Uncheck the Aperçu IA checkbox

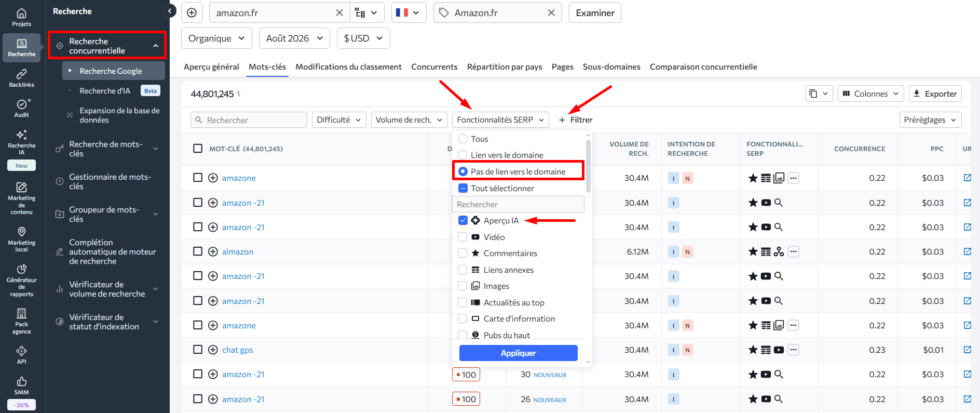(x=463, y=221)
